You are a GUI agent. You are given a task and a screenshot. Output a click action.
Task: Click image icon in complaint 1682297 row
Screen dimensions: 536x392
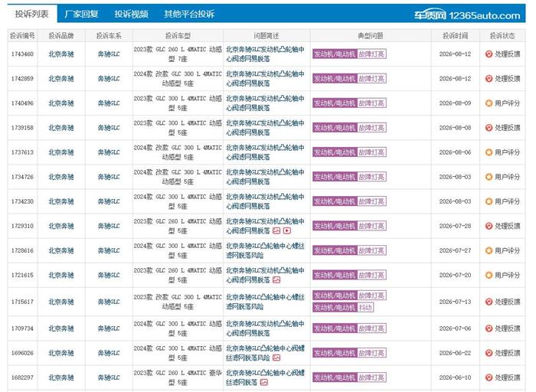click(x=263, y=383)
